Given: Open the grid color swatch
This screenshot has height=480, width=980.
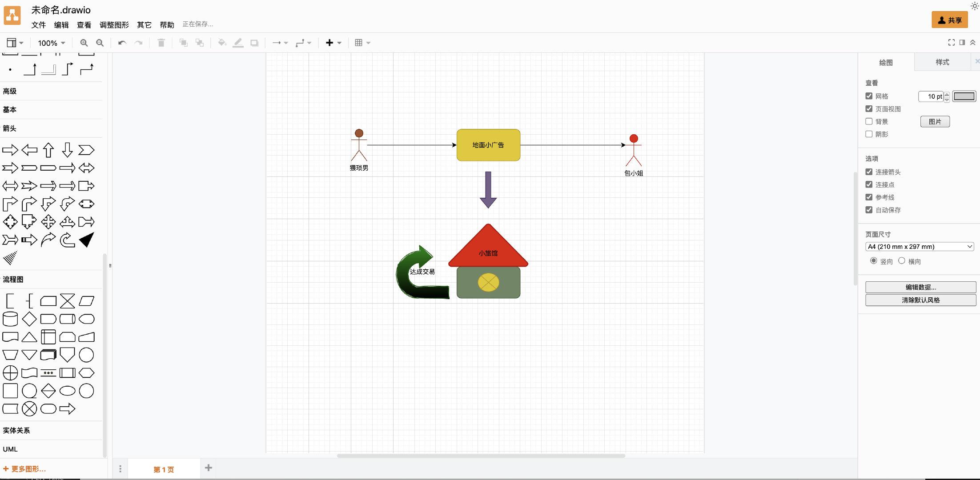Looking at the screenshot, I should tap(964, 96).
